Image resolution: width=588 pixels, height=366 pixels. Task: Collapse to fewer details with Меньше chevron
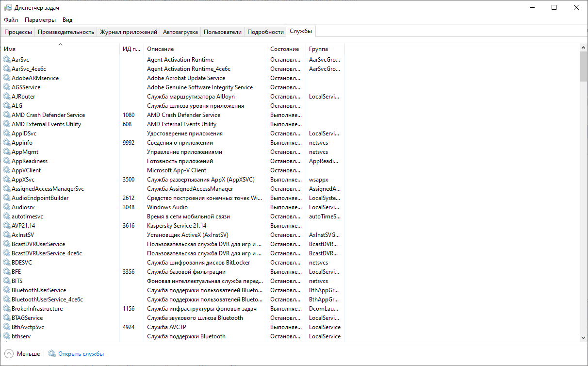9,354
